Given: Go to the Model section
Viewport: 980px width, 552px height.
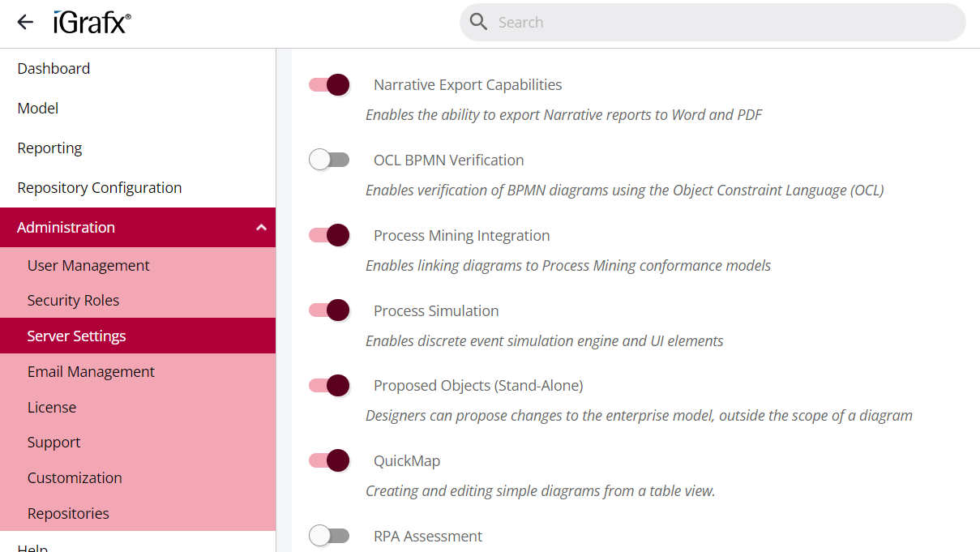Looking at the screenshot, I should (38, 109).
